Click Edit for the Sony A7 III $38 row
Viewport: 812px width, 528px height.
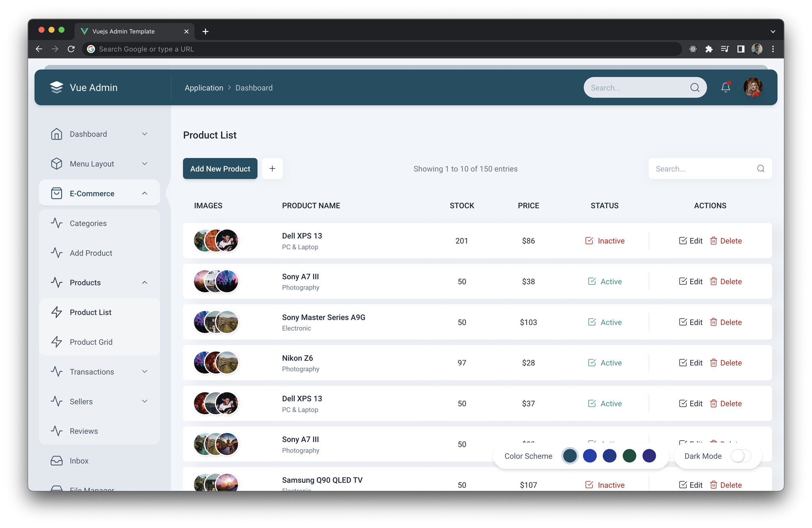tap(690, 281)
